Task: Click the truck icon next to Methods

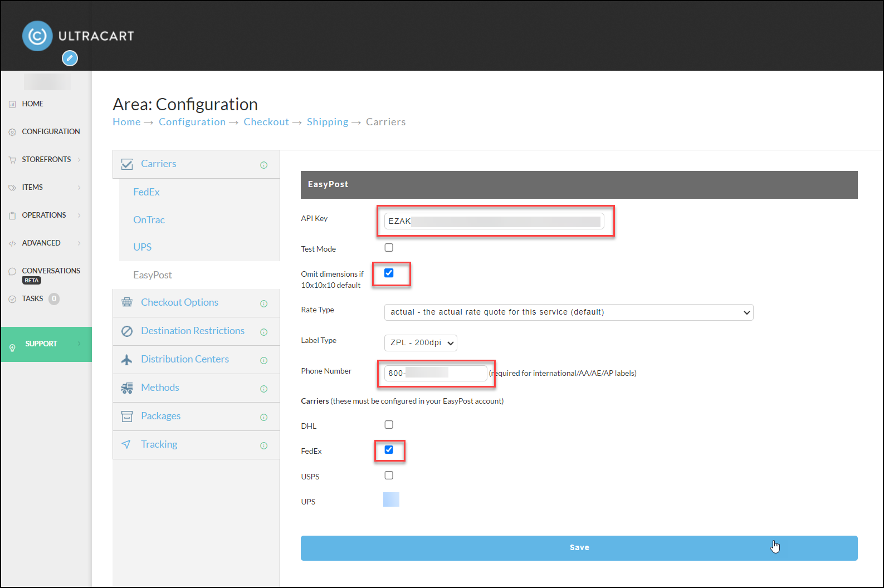Action: (127, 388)
